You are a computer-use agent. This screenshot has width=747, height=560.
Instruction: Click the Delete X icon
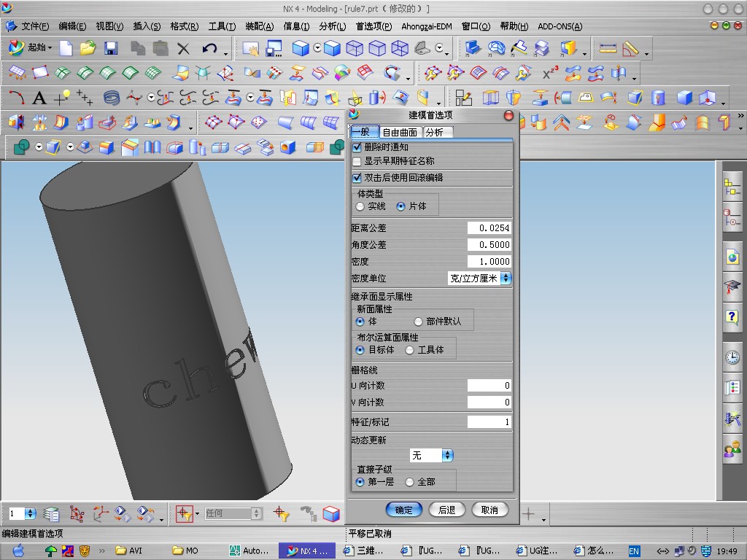pyautogui.click(x=183, y=48)
